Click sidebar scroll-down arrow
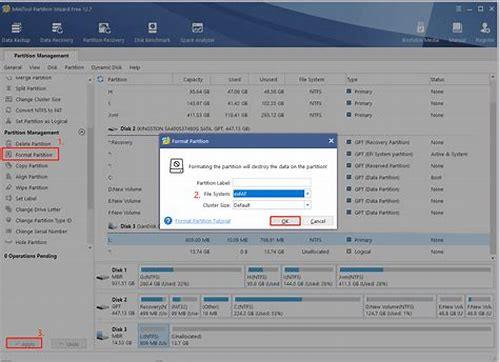The height and width of the screenshot is (362, 500). pos(90,248)
